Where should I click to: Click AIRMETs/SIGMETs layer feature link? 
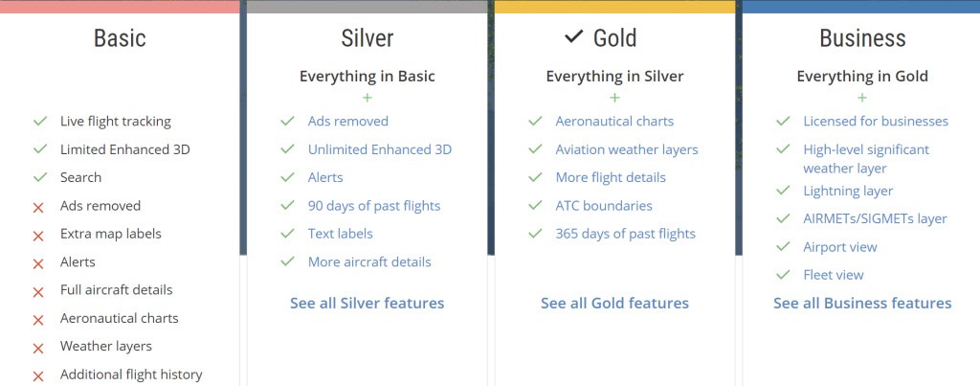pyautogui.click(x=875, y=218)
